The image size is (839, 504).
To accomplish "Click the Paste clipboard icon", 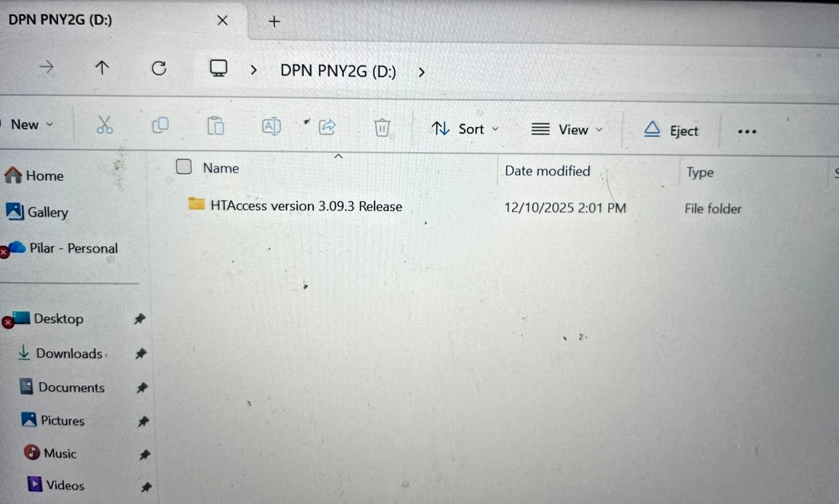I will 216,126.
